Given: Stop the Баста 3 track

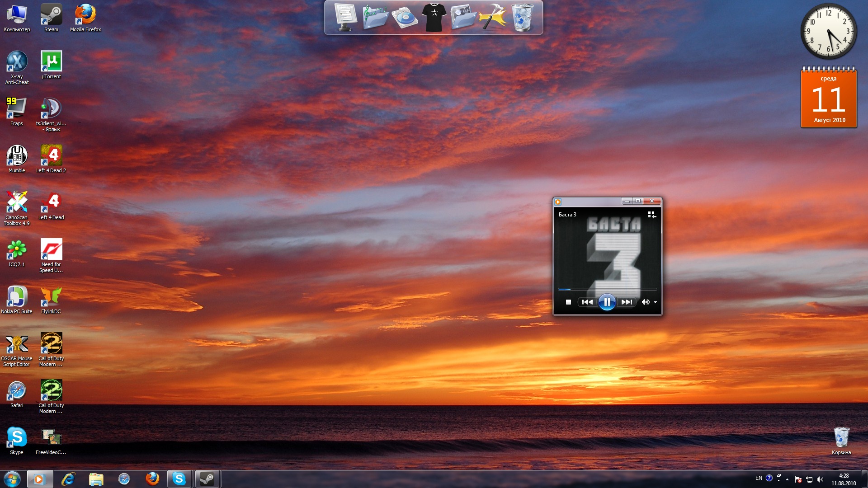Looking at the screenshot, I should [x=568, y=302].
